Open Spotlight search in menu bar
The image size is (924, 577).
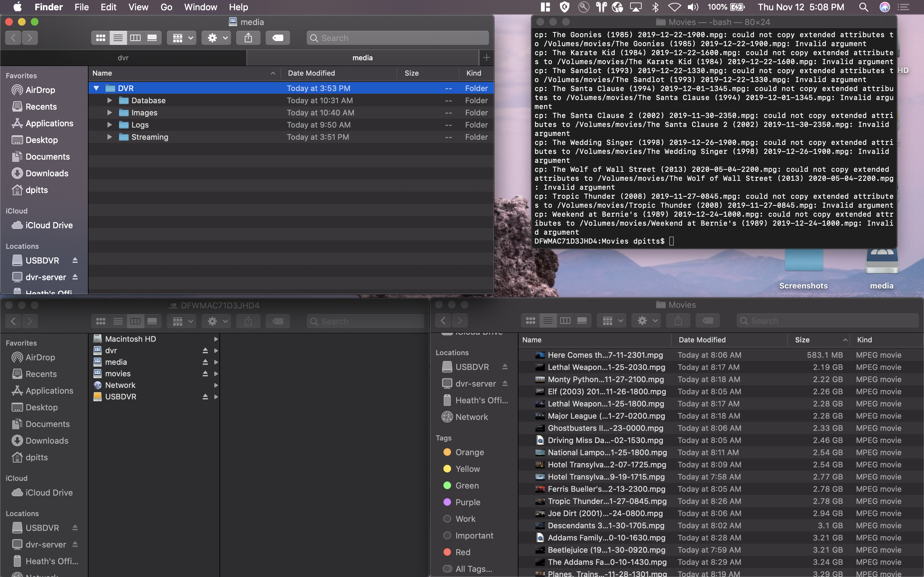(863, 7)
